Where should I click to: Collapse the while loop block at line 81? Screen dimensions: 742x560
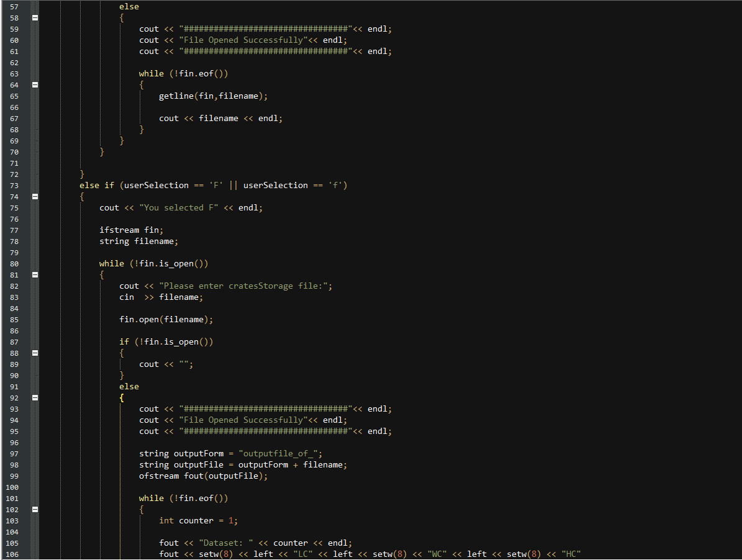35,274
